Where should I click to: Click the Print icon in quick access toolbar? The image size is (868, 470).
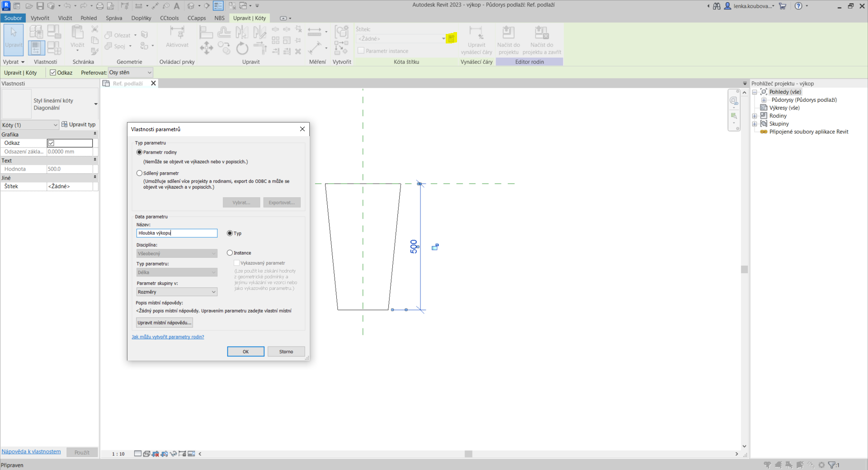click(99, 6)
